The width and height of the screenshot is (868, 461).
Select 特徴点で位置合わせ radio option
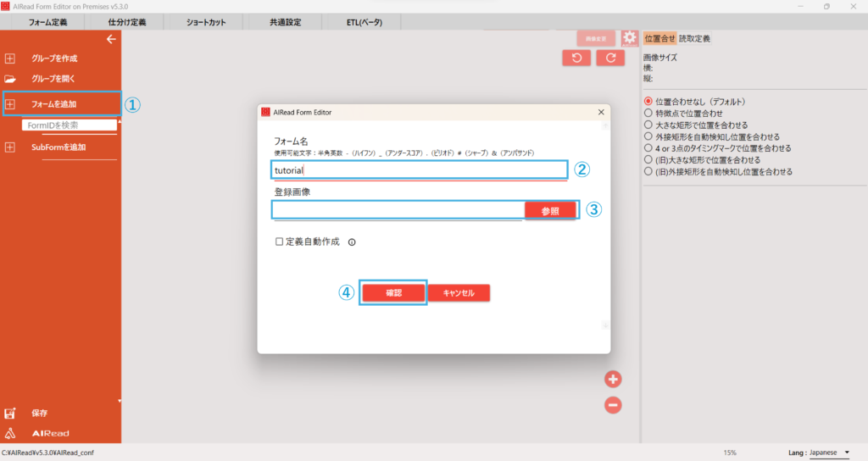click(x=649, y=113)
